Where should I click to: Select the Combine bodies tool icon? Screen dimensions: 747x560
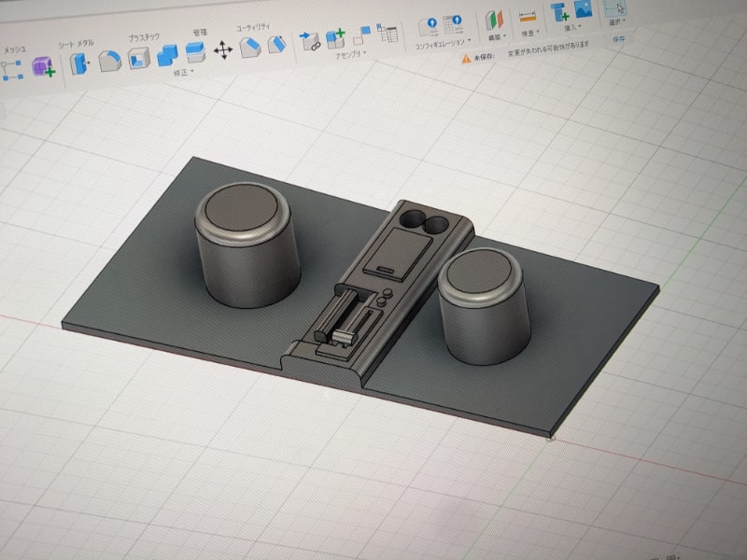167,55
